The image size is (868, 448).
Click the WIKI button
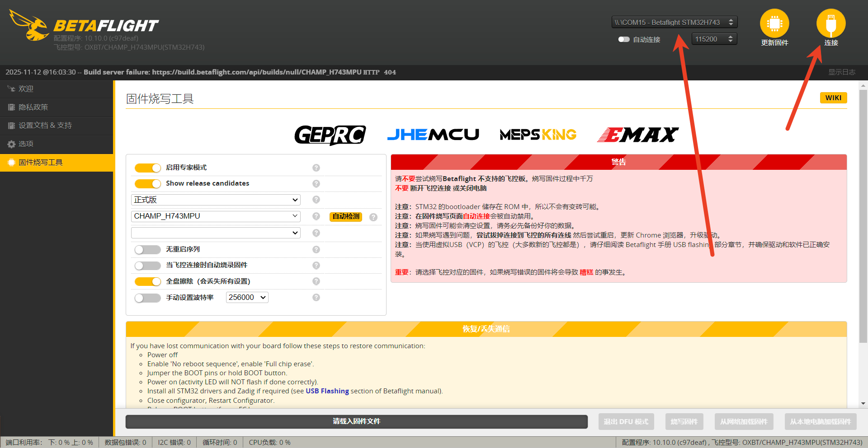[833, 98]
